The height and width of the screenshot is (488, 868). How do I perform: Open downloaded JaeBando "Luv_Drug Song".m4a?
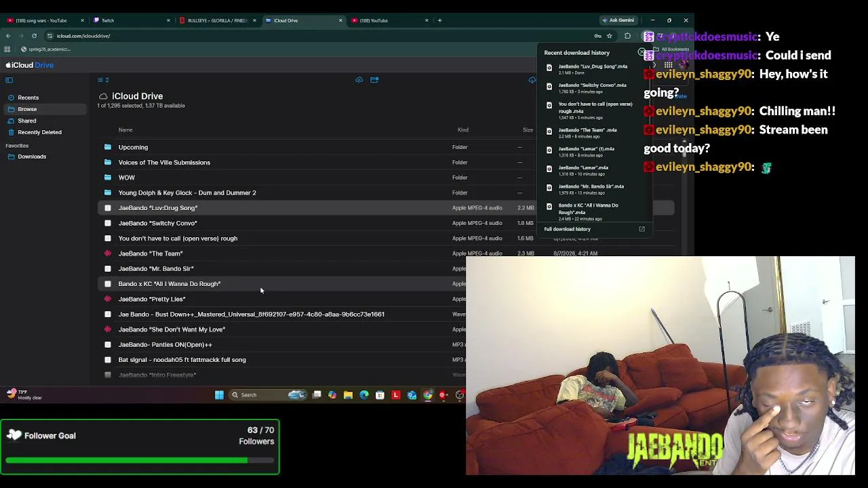coord(593,69)
